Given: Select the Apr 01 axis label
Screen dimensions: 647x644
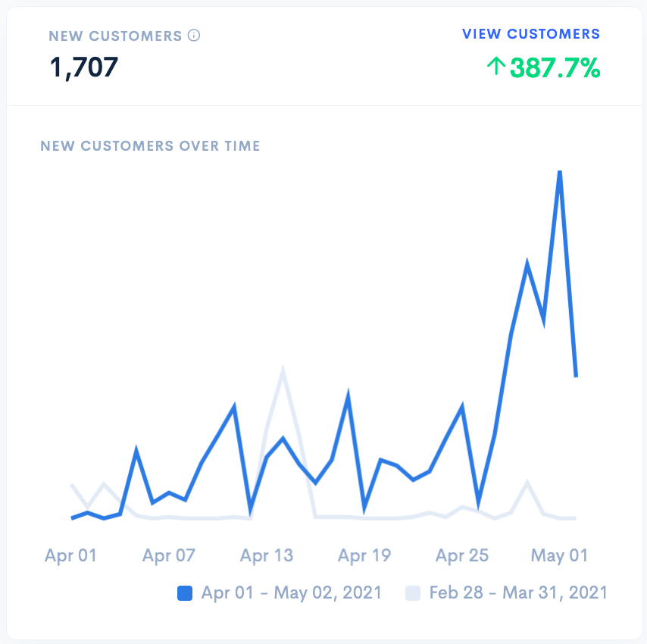Looking at the screenshot, I should click(70, 555).
